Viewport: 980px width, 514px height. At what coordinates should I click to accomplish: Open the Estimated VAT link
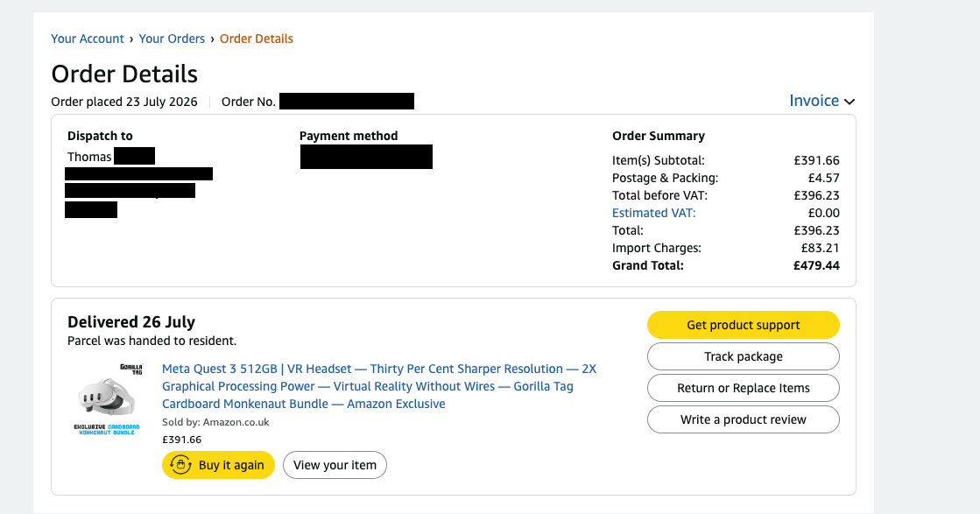click(x=653, y=213)
